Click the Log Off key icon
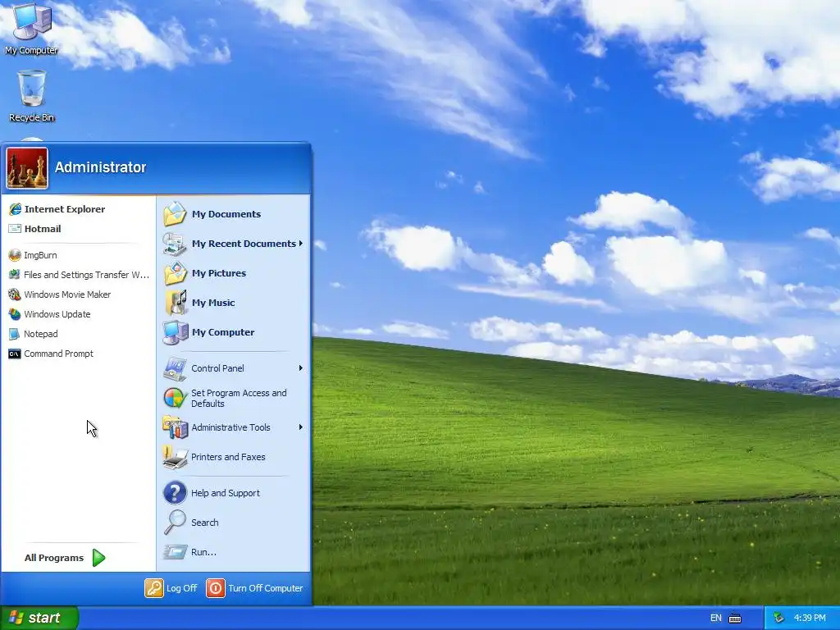840x630 pixels. (x=153, y=588)
